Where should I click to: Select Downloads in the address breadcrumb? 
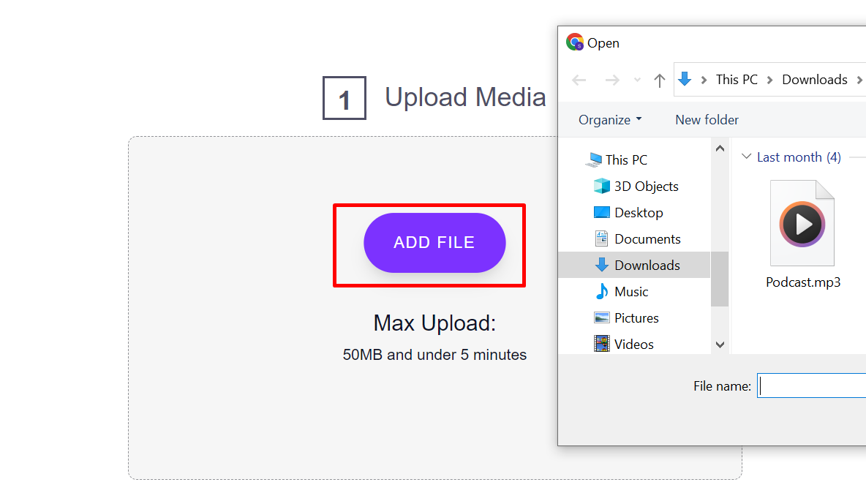(815, 80)
